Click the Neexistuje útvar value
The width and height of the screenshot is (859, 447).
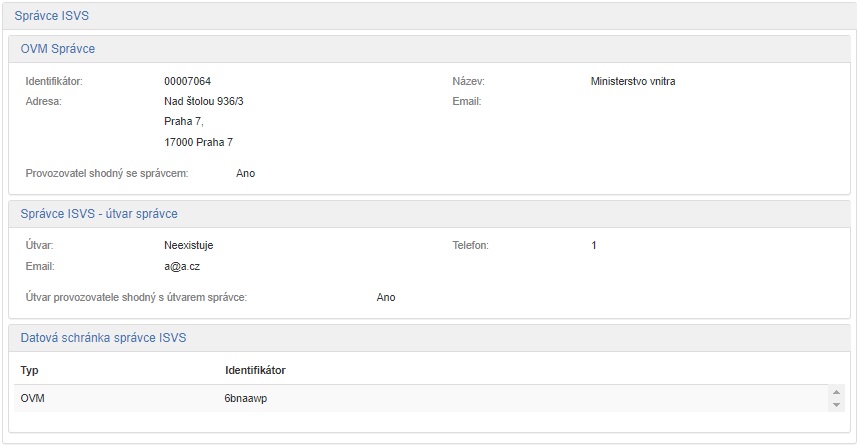point(188,245)
